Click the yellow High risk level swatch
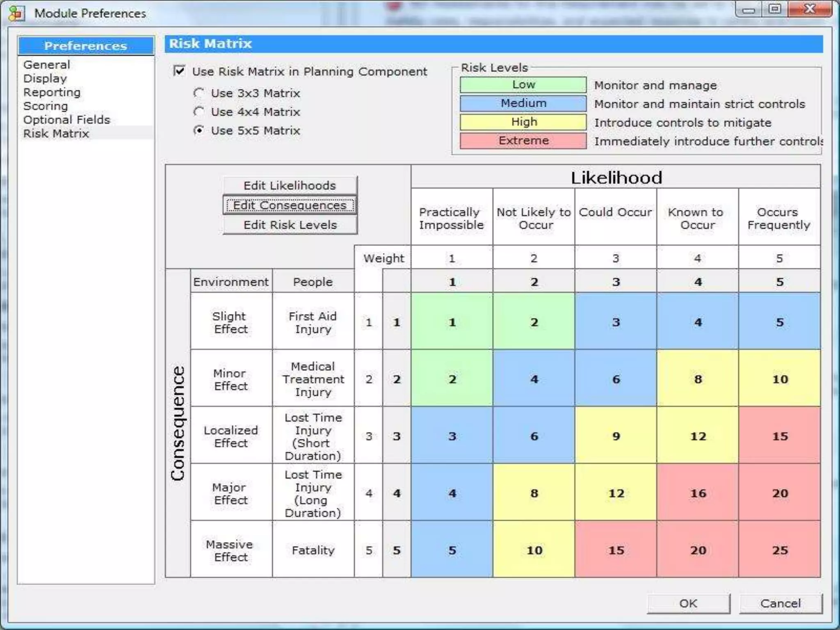840x630 pixels. pyautogui.click(x=523, y=122)
